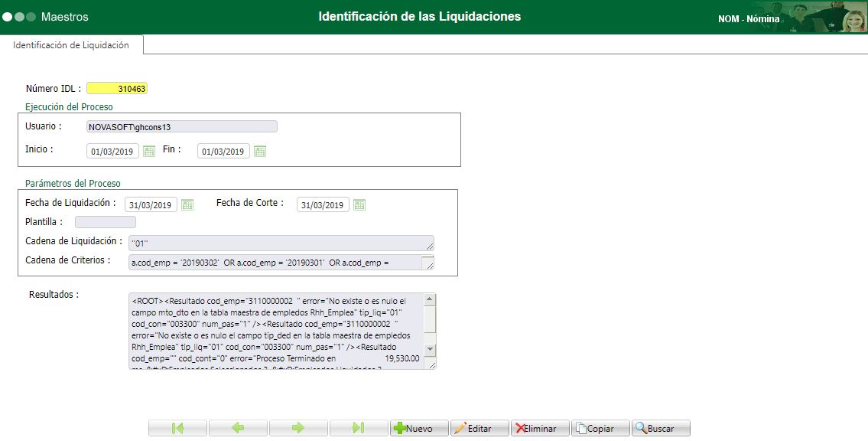The height and width of the screenshot is (441, 868).
Task: Select the Cadena de Criterios field
Action: coord(275,262)
